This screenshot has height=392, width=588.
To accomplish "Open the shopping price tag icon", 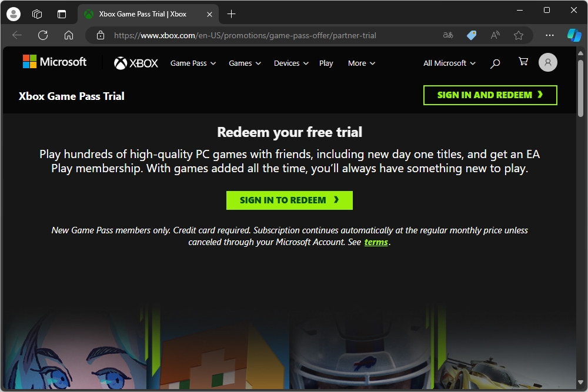I will (x=472, y=35).
